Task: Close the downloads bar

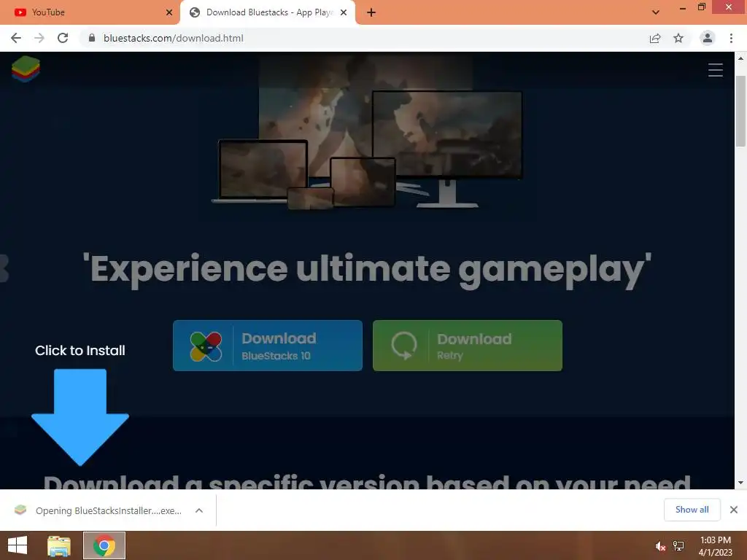Action: (x=734, y=510)
